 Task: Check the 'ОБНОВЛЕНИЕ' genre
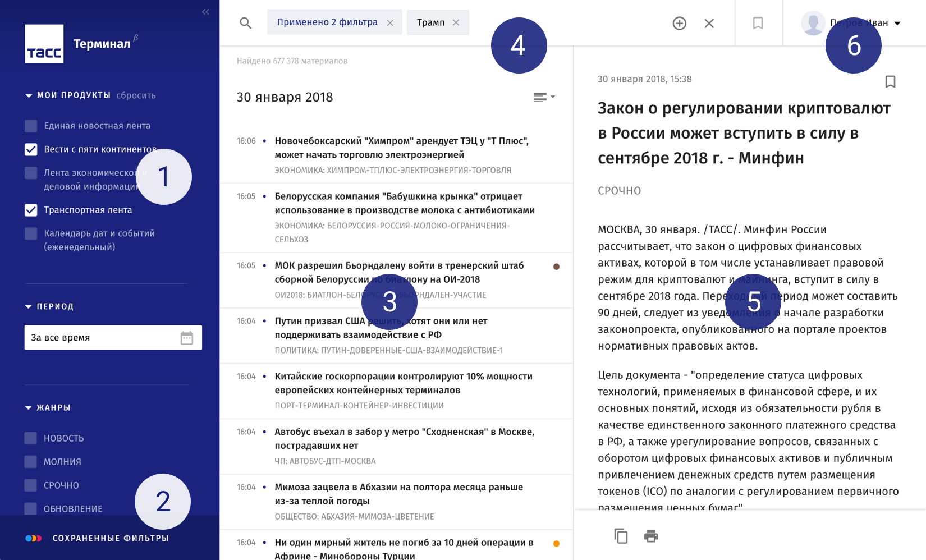[x=31, y=509]
